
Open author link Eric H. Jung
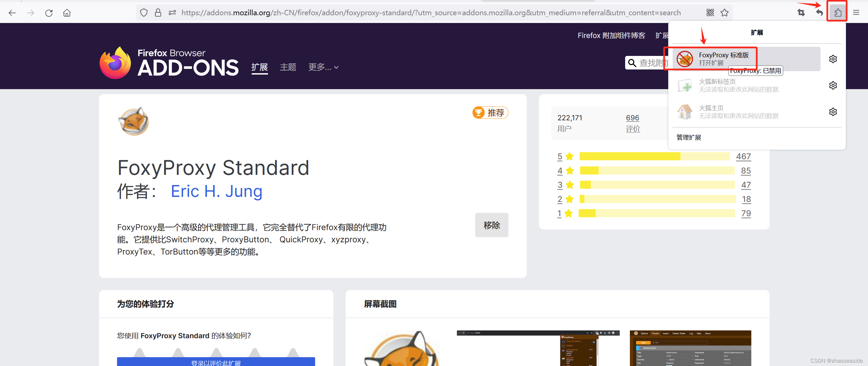click(216, 191)
